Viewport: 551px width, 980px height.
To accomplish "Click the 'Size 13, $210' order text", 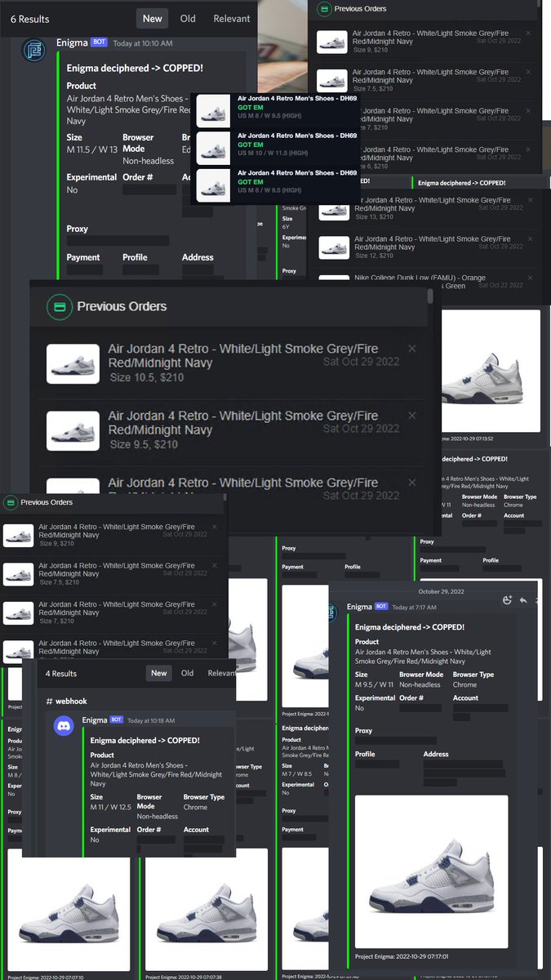I will pyautogui.click(x=375, y=216).
